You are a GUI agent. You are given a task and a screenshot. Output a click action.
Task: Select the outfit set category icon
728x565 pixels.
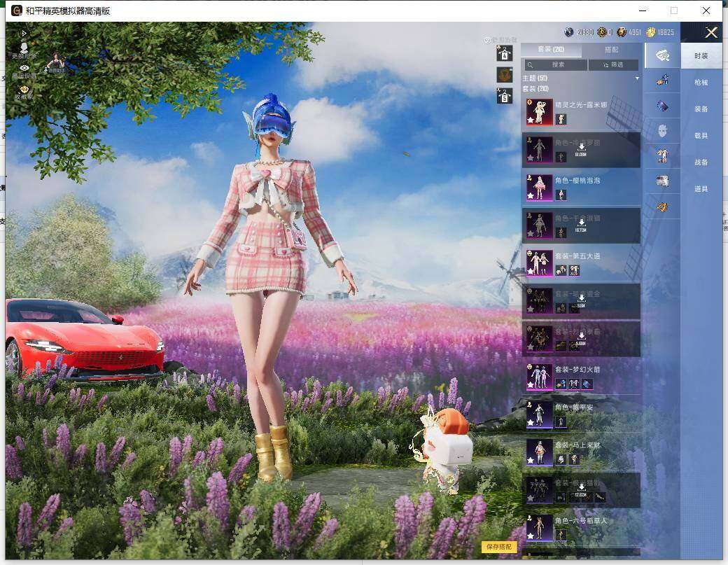click(x=662, y=56)
